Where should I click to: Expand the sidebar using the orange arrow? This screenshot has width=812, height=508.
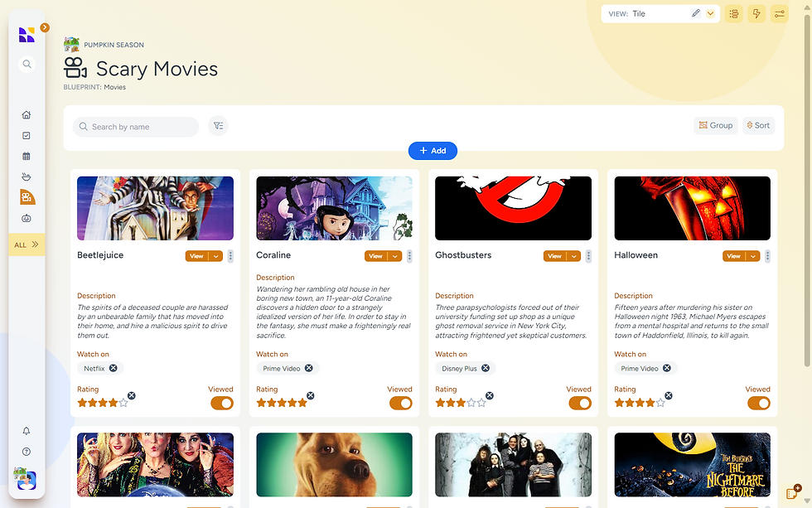click(x=45, y=27)
